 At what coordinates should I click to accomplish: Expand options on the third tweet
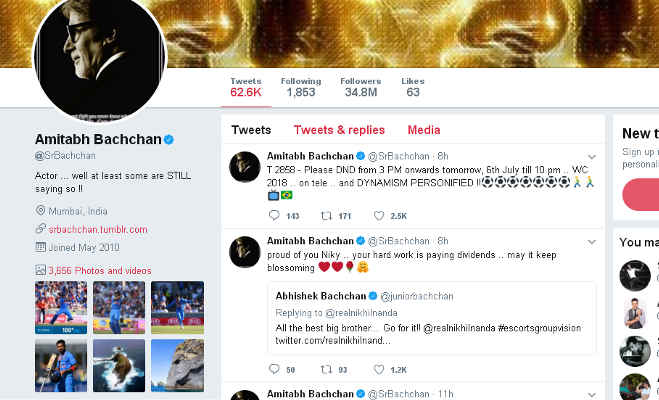pyautogui.click(x=592, y=394)
